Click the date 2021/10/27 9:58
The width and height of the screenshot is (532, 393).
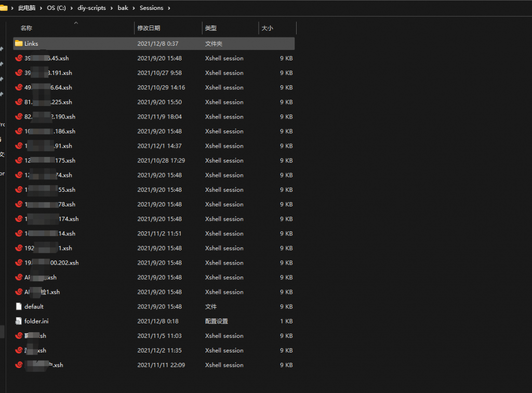[x=159, y=73]
